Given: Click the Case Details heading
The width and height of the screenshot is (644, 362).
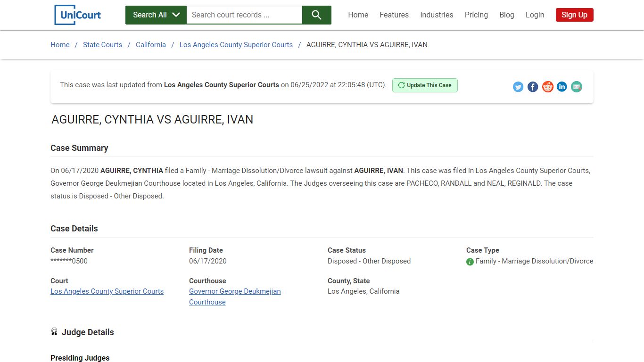Looking at the screenshot, I should (74, 229).
